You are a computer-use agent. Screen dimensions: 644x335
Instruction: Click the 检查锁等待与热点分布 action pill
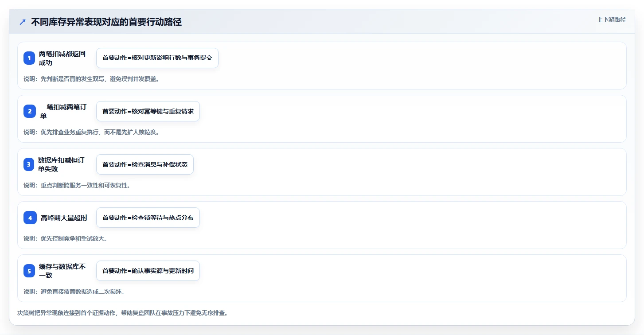point(148,218)
